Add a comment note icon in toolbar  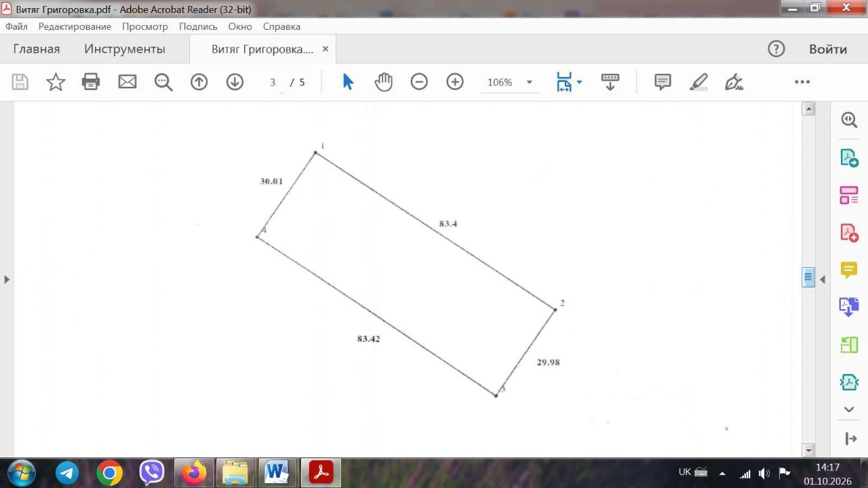coord(663,82)
